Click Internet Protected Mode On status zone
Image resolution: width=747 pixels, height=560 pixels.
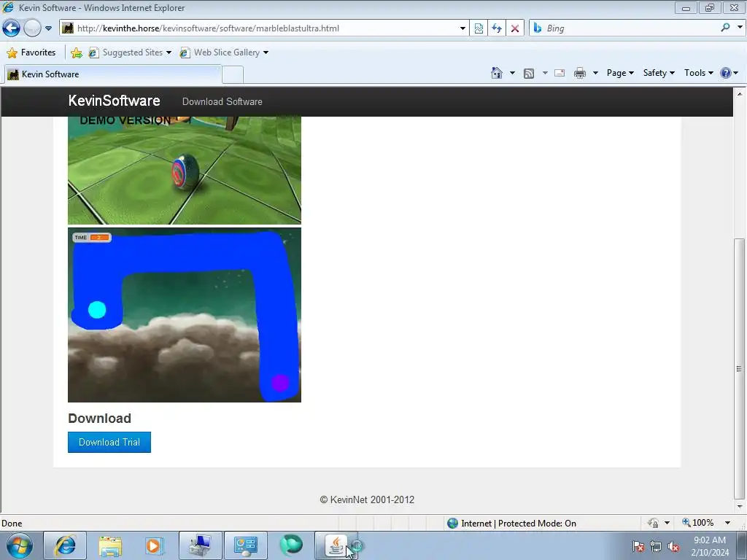(x=511, y=524)
